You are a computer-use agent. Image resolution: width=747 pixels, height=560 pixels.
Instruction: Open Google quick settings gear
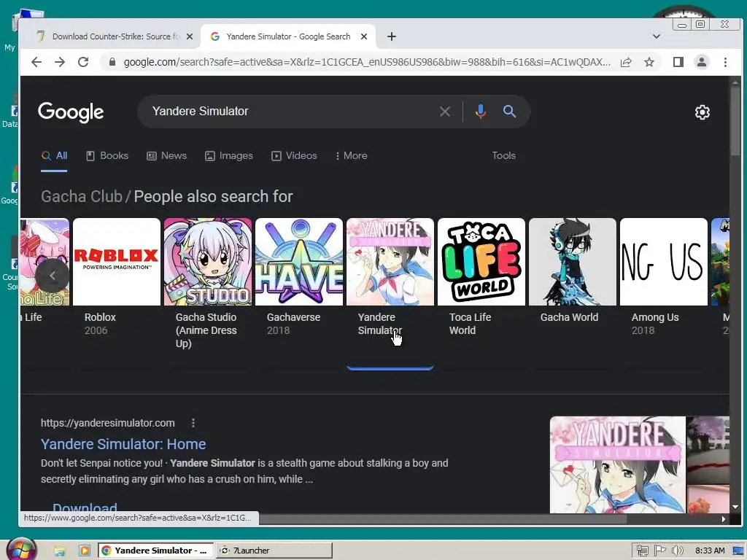(x=703, y=112)
